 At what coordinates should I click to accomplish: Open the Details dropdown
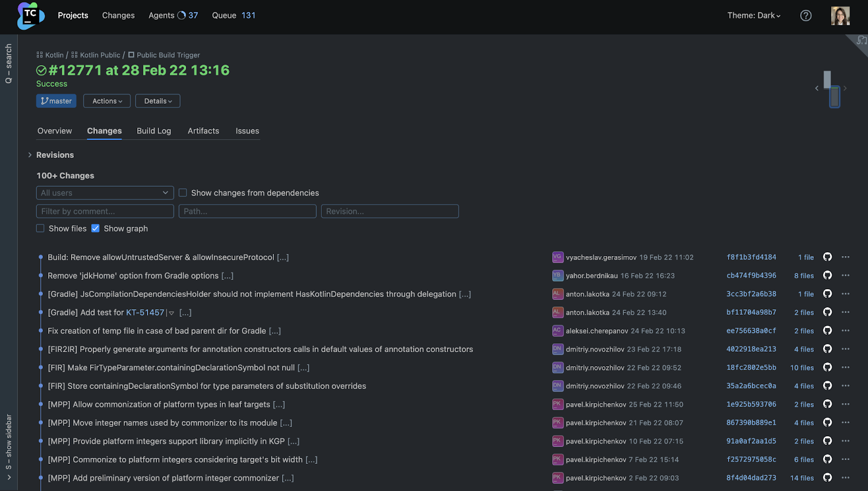pos(158,101)
